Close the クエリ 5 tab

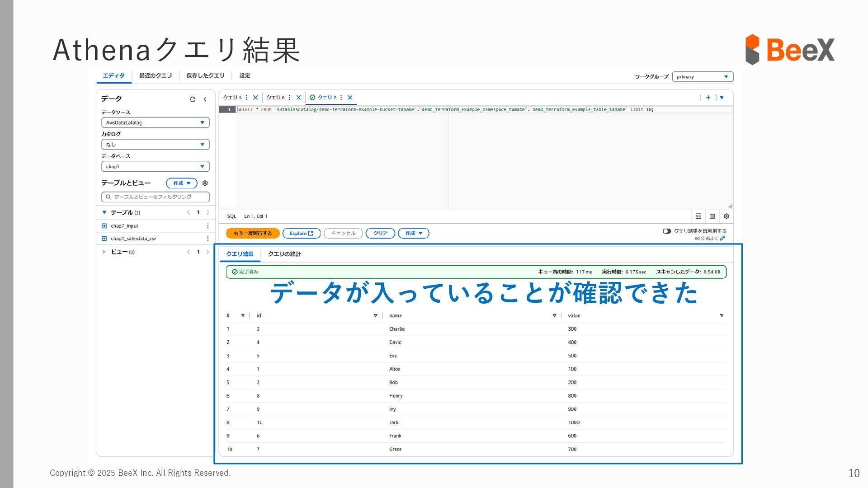point(255,98)
